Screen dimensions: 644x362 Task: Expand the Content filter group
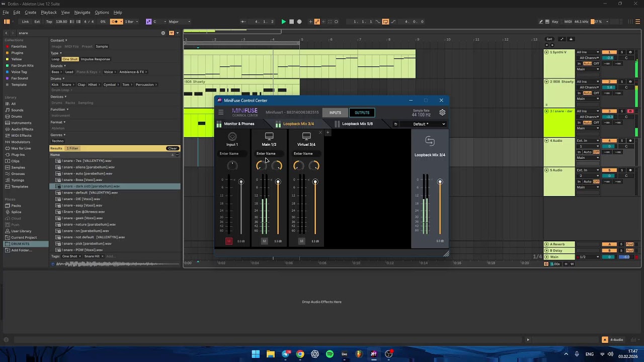[x=58, y=40]
